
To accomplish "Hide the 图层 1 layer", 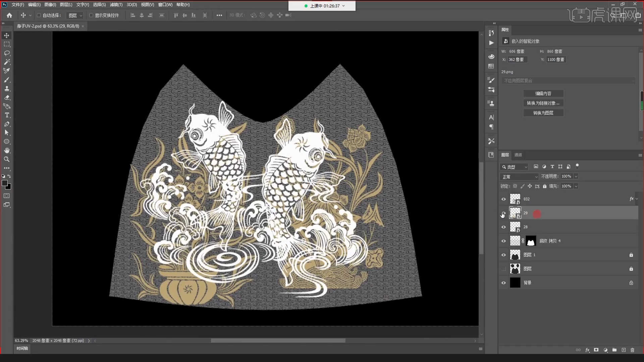I will click(503, 255).
